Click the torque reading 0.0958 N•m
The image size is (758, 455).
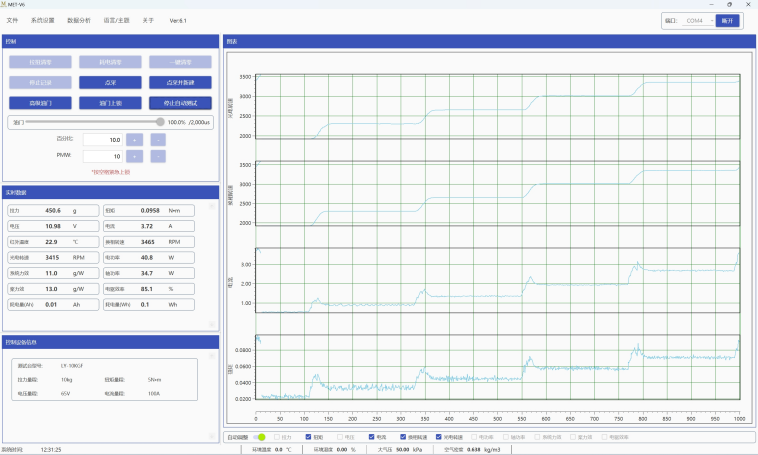tap(149, 210)
